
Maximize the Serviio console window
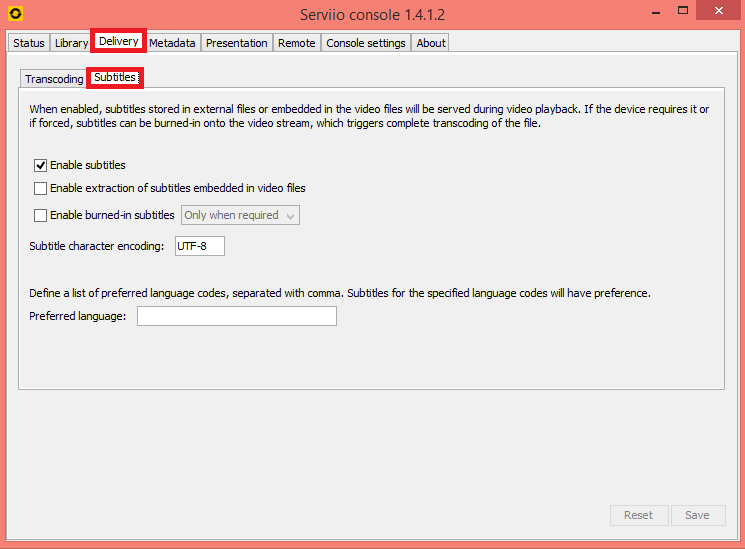pyautogui.click(x=683, y=11)
